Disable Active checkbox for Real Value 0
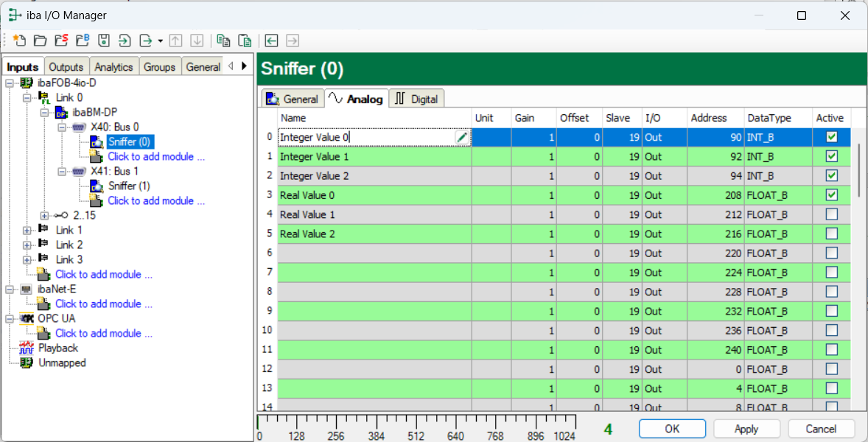 pos(832,195)
